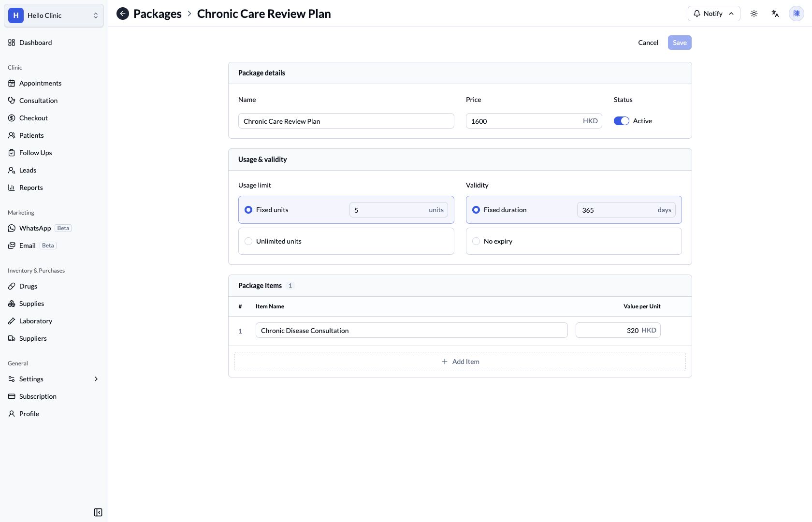This screenshot has width=812, height=522.
Task: Open Supplies in the sidebar
Action: pos(54,304)
